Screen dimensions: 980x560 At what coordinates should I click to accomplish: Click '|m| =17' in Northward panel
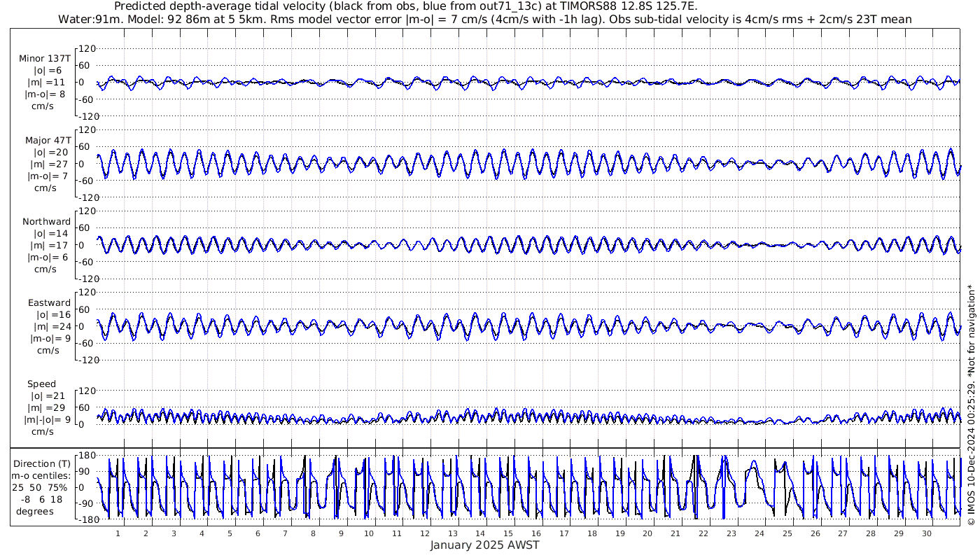pos(50,245)
